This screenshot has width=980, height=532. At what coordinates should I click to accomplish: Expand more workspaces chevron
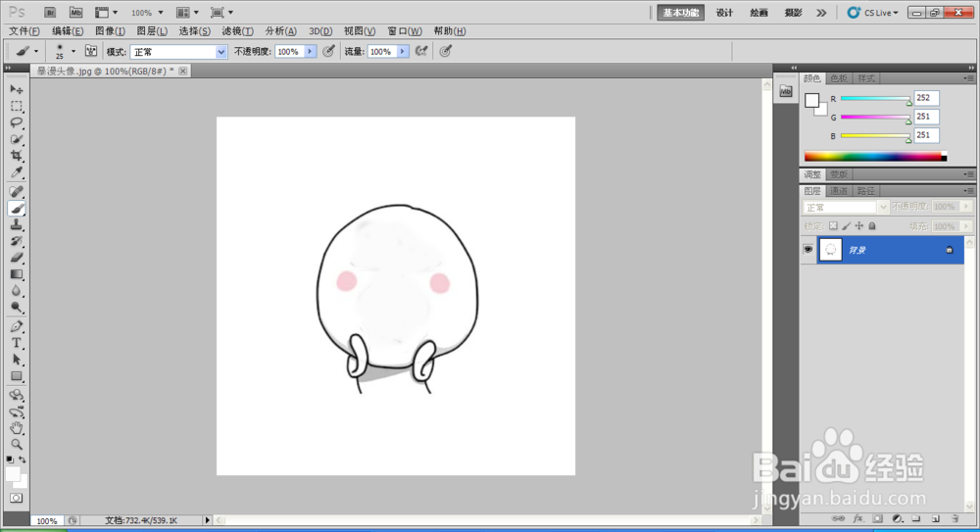821,13
